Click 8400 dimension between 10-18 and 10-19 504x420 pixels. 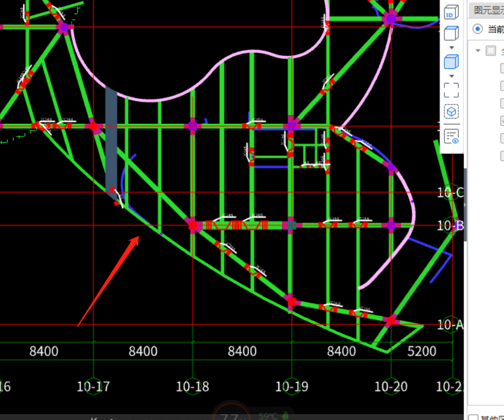click(x=242, y=351)
